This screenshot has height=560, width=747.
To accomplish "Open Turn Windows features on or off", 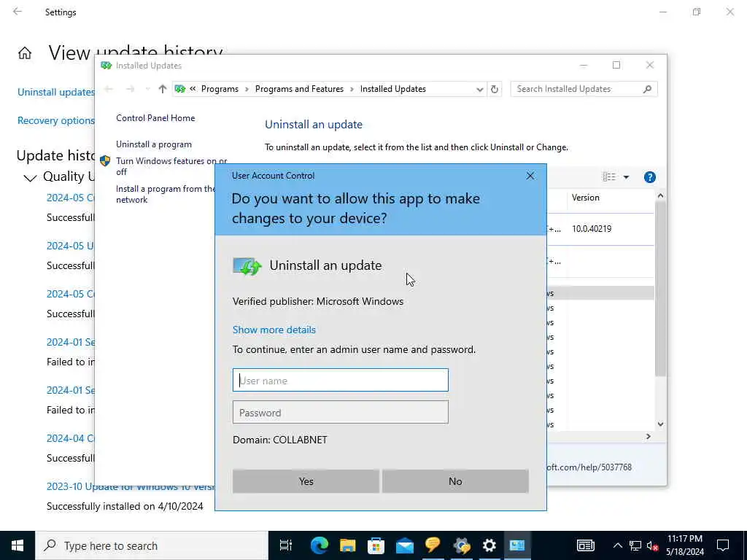I will tap(171, 166).
